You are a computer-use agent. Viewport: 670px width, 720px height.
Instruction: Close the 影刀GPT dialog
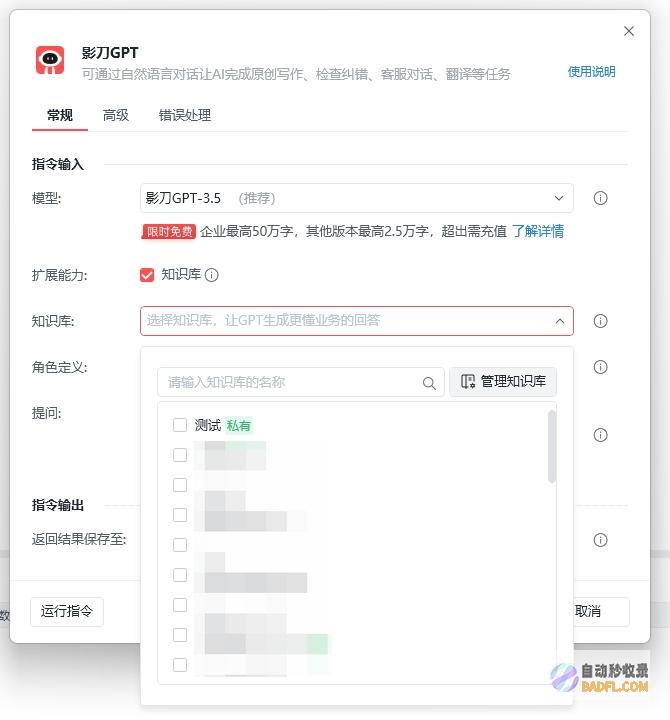click(629, 31)
